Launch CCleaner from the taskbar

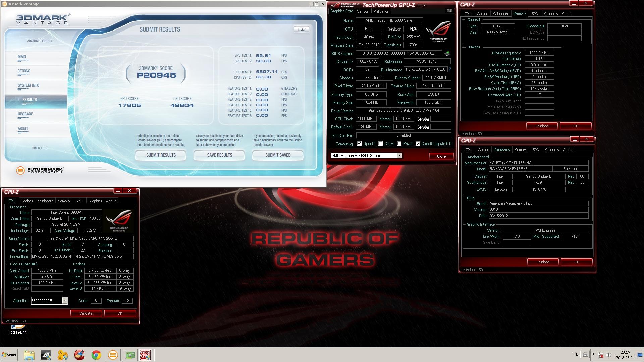79,355
